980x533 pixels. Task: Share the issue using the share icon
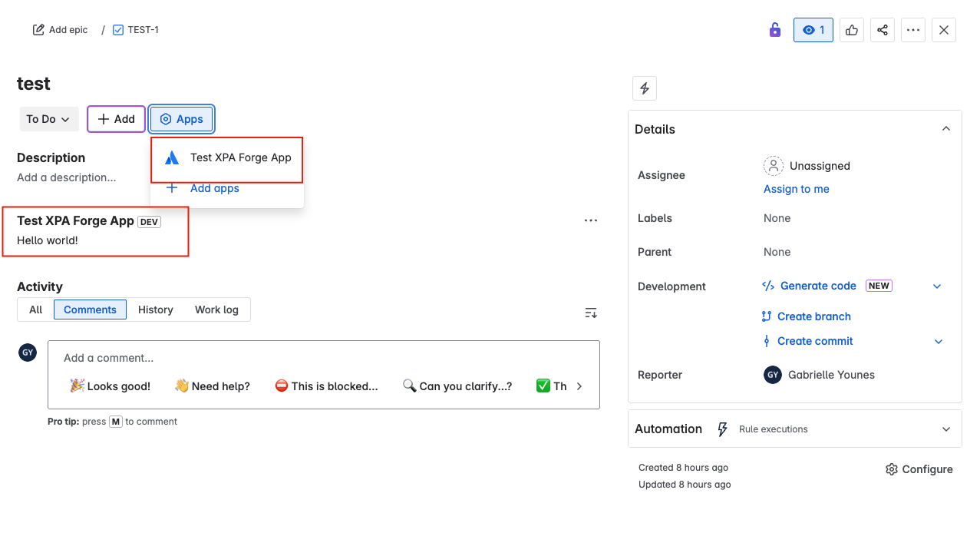(882, 29)
